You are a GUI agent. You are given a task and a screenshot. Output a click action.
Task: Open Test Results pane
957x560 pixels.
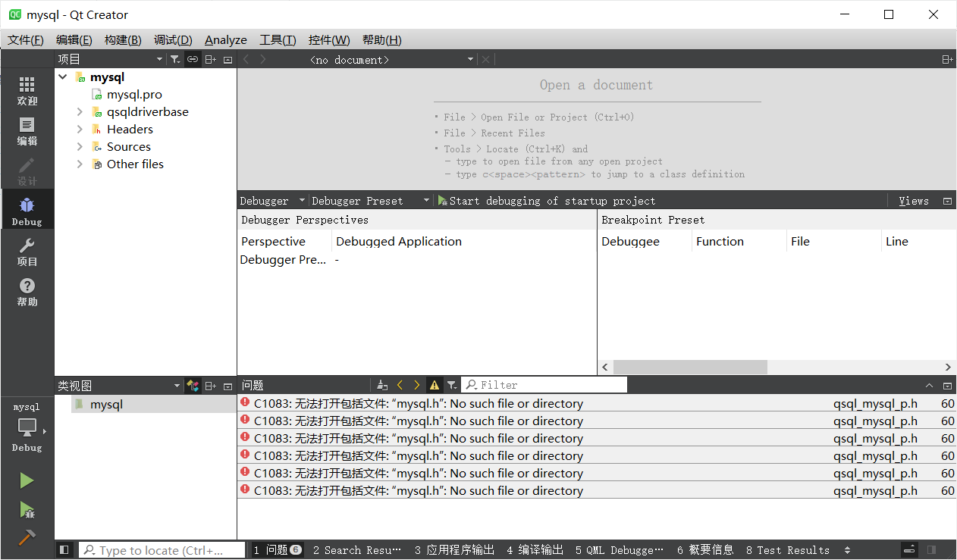point(788,550)
